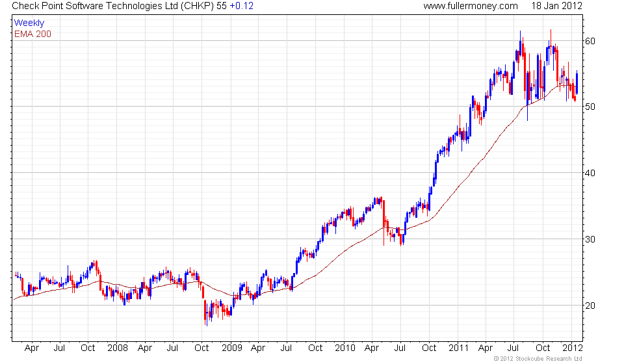Click the '20' price axis label

(590, 305)
